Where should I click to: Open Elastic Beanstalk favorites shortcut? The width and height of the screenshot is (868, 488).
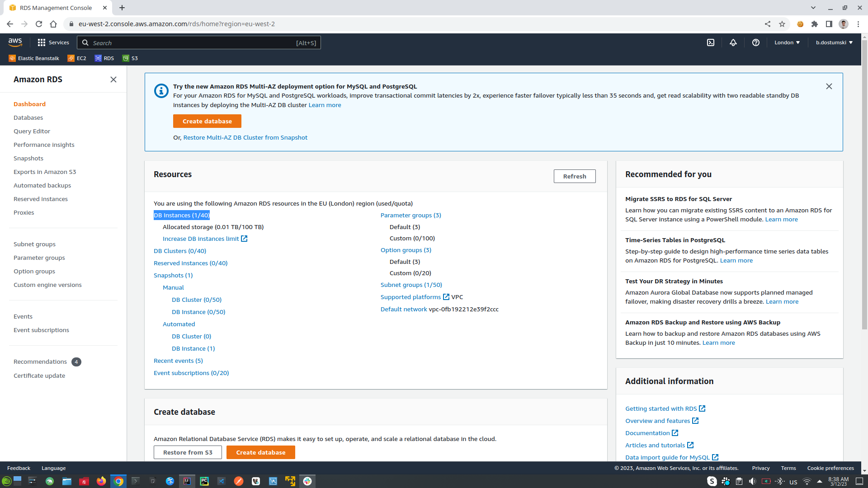point(34,58)
